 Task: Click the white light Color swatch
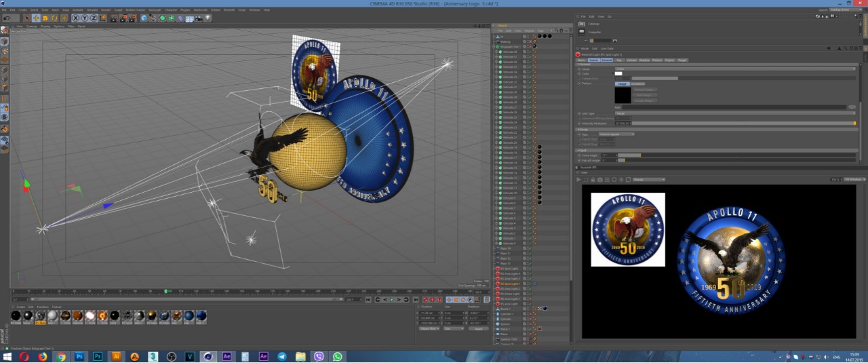[x=618, y=73]
